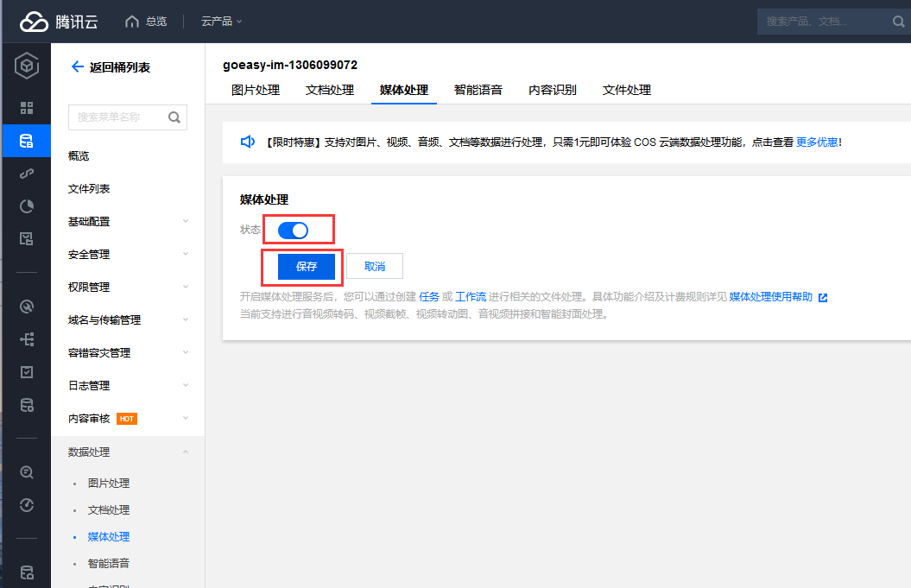Click the cube icon atop the sidebar
Viewport: 911px width, 588px height.
coord(27,66)
